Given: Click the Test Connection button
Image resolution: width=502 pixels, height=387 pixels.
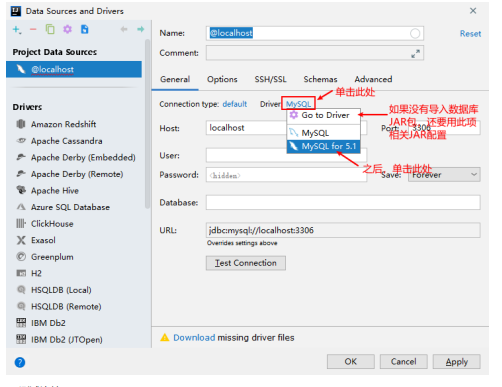Looking at the screenshot, I should (x=246, y=263).
